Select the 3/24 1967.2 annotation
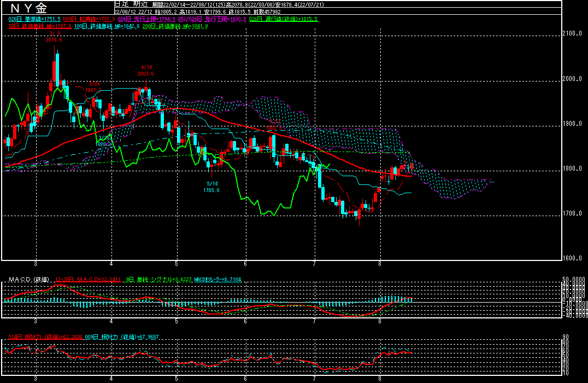This screenshot has width=588, height=383. (x=93, y=87)
